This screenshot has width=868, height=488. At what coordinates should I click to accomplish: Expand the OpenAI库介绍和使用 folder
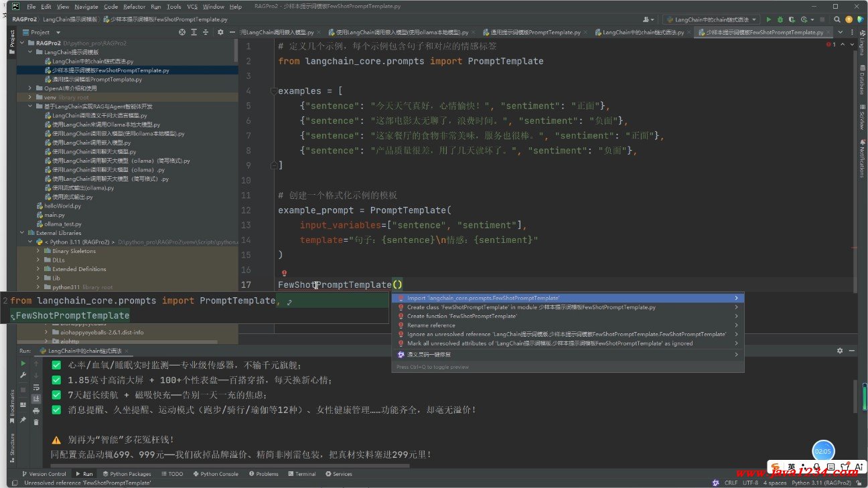[x=30, y=88]
